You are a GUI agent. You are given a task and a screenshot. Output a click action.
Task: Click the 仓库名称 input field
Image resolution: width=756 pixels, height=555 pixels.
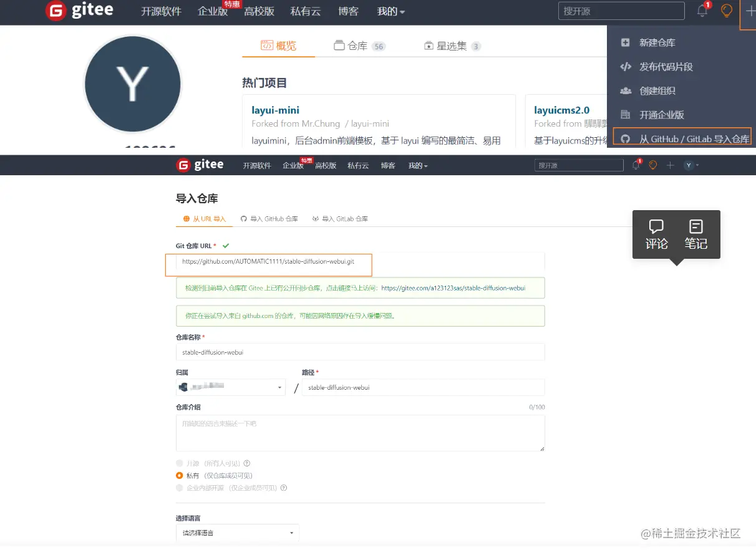361,352
